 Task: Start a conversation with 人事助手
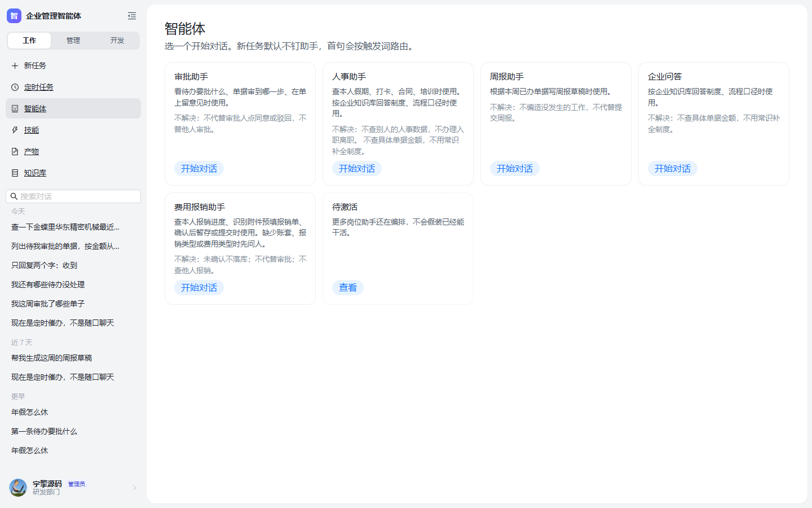tap(357, 169)
